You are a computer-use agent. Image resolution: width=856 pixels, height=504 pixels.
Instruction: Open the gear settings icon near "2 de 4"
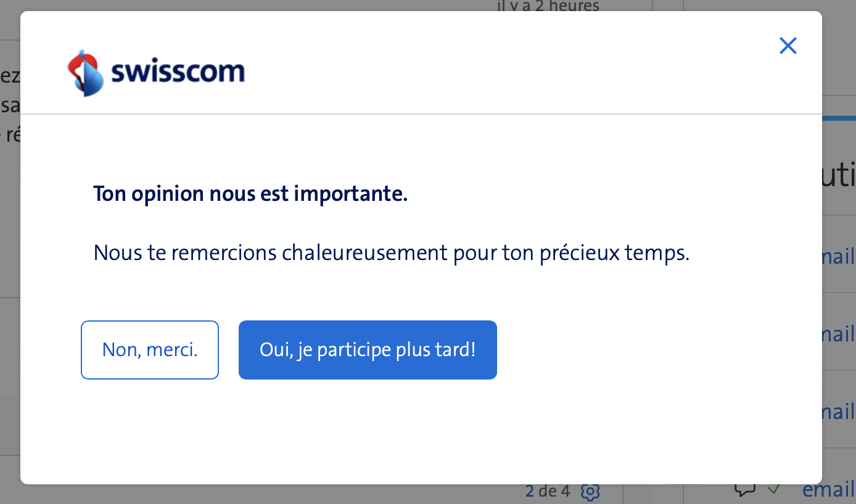tap(590, 492)
